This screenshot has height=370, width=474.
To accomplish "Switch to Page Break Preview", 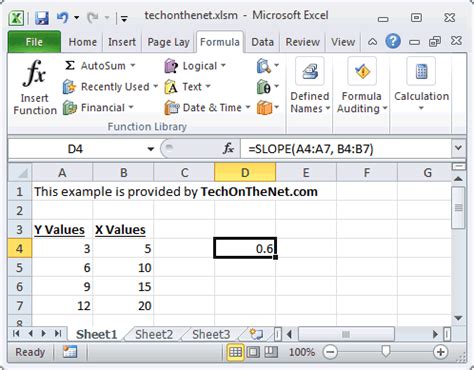I will pos(271,352).
